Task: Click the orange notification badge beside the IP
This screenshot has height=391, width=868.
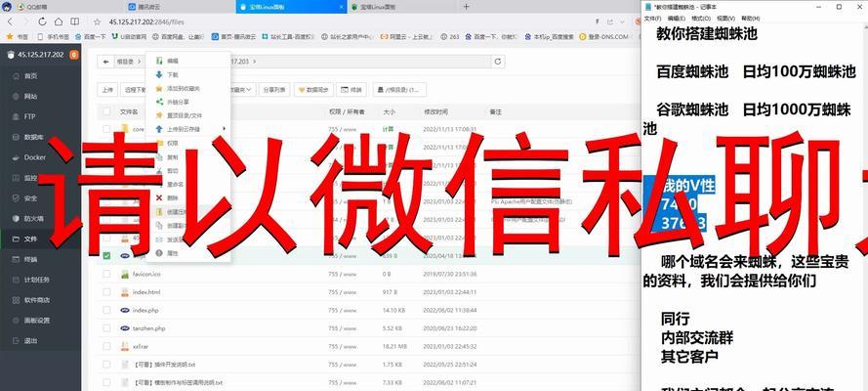Action: [73, 55]
